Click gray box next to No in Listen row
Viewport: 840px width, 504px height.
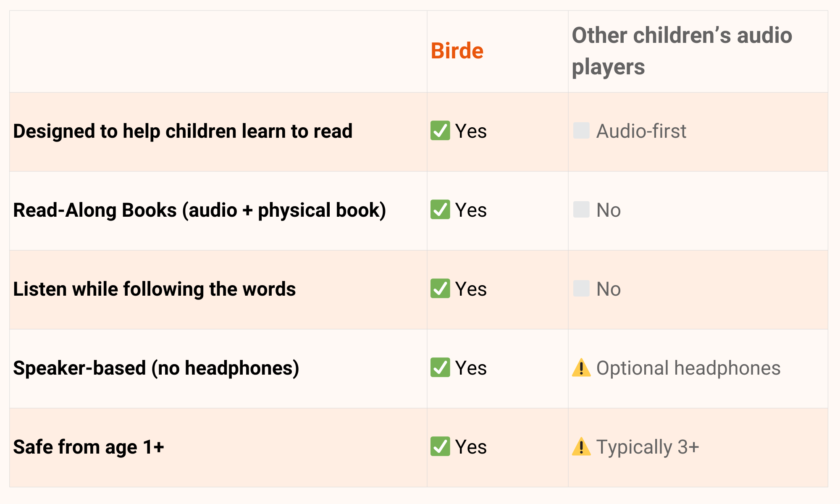tap(581, 289)
